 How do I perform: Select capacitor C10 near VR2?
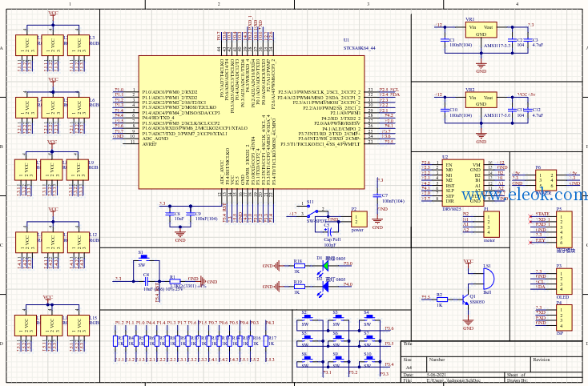click(445, 110)
